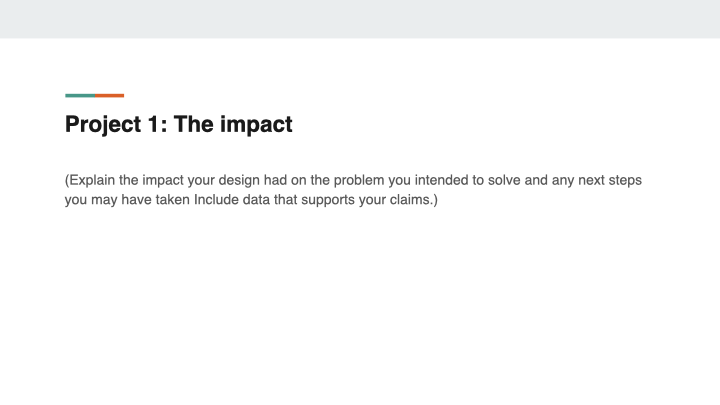Click the phrase 'next steps' in paragraph
Screen dimensions: 720x405
[606, 181]
